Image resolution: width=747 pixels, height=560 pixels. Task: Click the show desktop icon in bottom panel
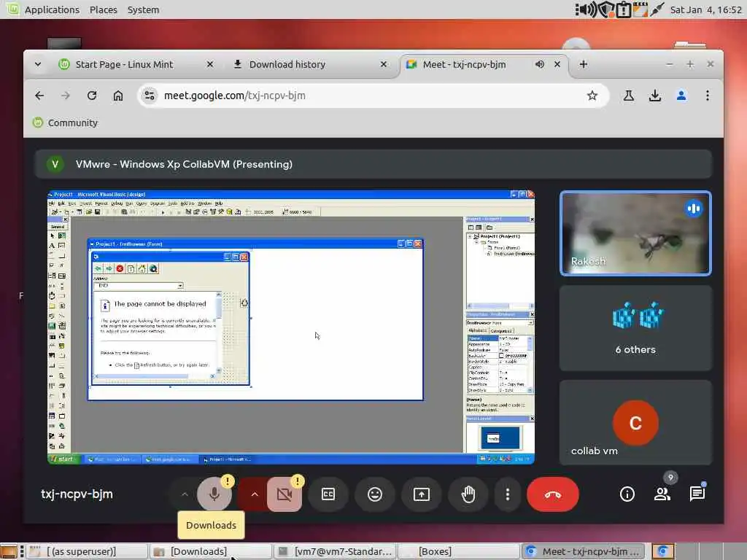pyautogui.click(x=9, y=551)
